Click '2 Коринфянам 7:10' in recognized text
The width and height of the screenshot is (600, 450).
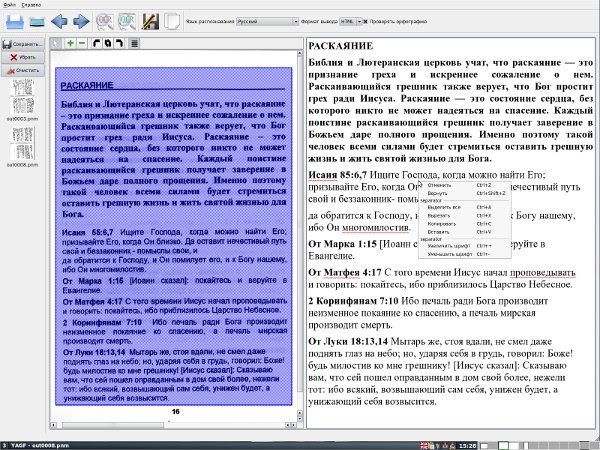point(353,301)
